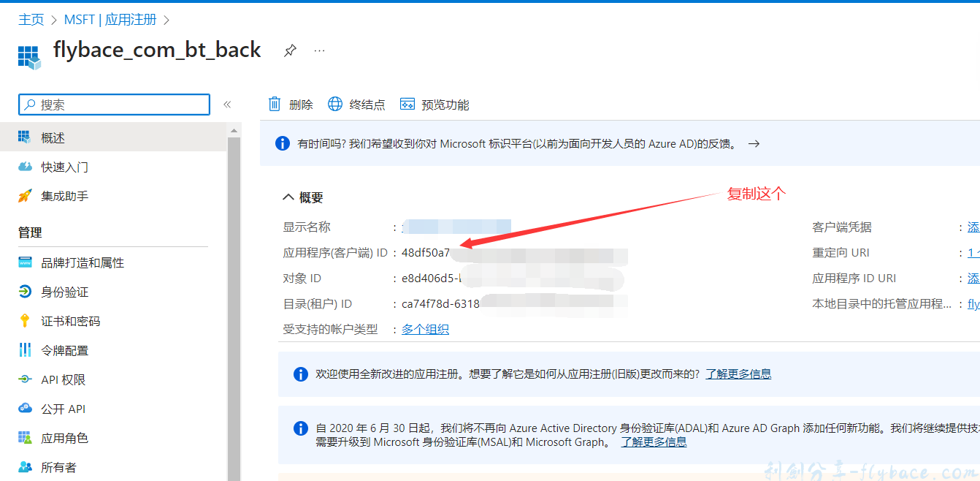The image size is (980, 481).
Task: Focus the 搜索 search box
Action: click(x=114, y=105)
